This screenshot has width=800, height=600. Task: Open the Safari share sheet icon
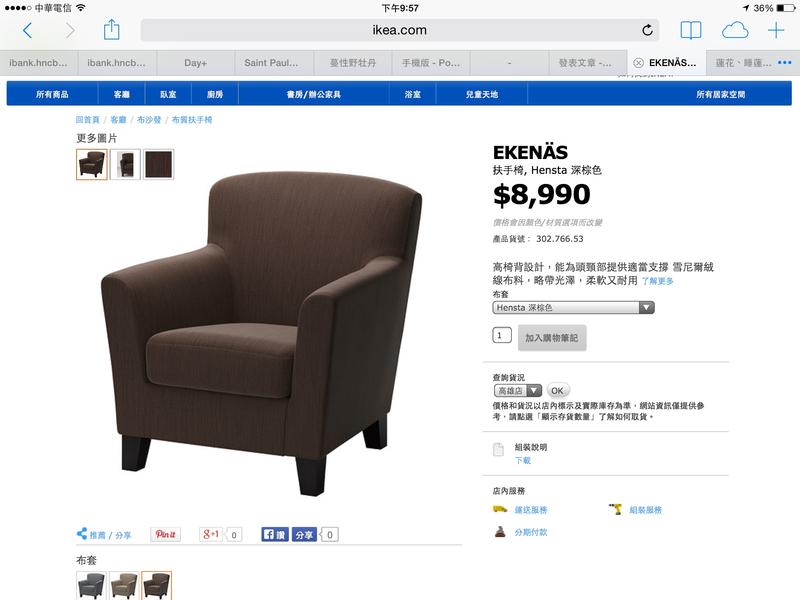pos(111,30)
